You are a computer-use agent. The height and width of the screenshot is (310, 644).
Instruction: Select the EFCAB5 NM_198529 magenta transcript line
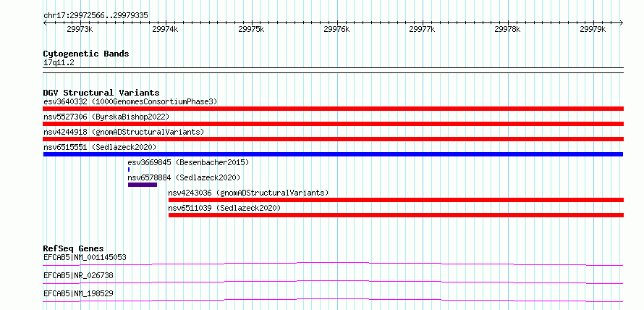tap(333, 300)
